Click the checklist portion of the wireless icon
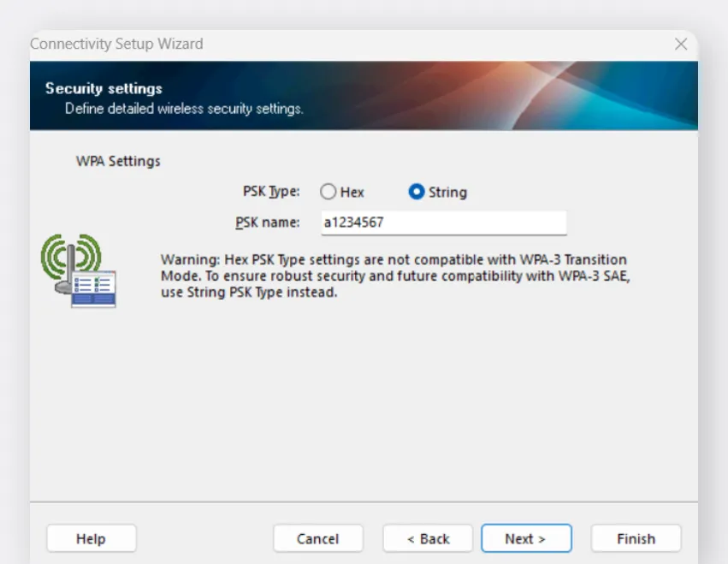This screenshot has width=728, height=564. pyautogui.click(x=94, y=289)
